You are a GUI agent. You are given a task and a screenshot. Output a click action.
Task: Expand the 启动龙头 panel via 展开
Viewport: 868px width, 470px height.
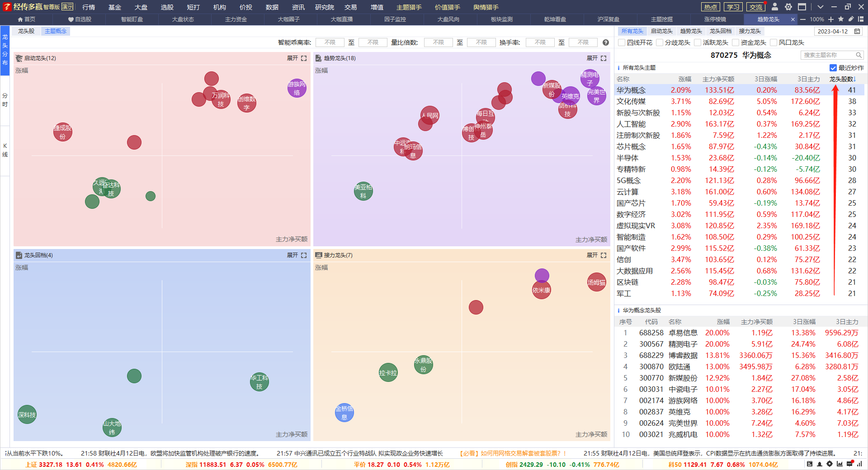pyautogui.click(x=292, y=58)
